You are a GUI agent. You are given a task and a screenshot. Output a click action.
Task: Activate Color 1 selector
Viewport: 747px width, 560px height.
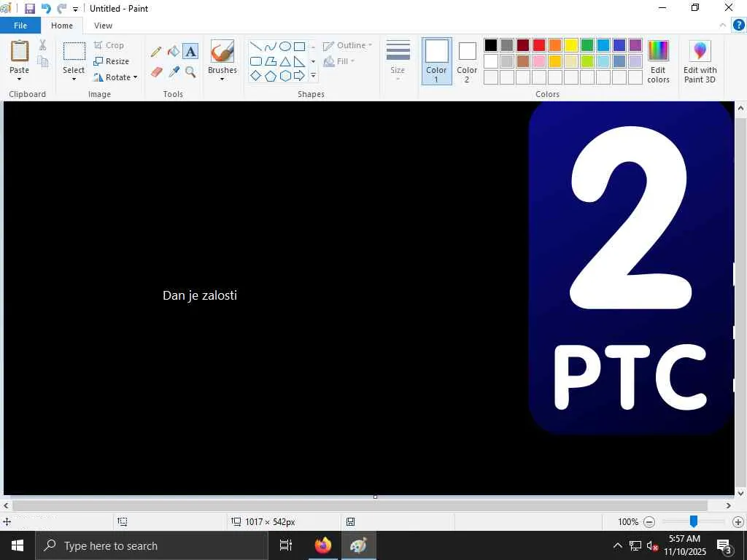click(436, 61)
